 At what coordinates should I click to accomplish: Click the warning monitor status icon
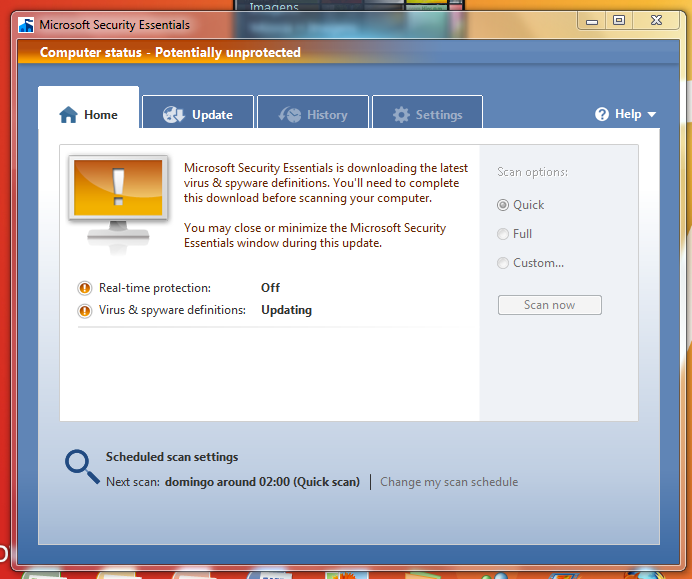point(118,205)
